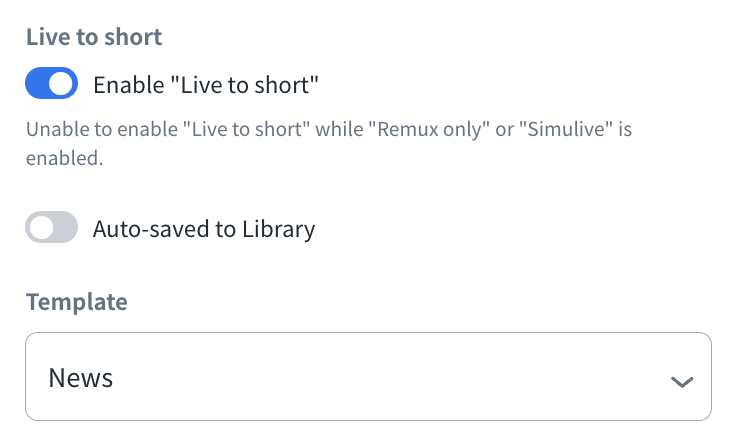
Task: Click the "Template" field label
Action: pos(76,301)
